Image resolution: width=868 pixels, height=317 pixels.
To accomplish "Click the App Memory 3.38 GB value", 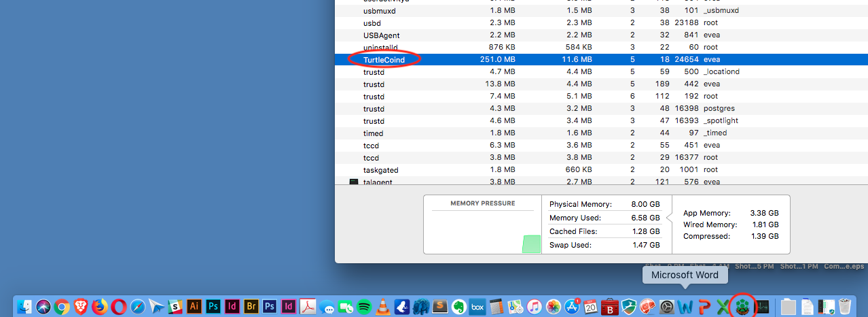I will click(x=764, y=213).
